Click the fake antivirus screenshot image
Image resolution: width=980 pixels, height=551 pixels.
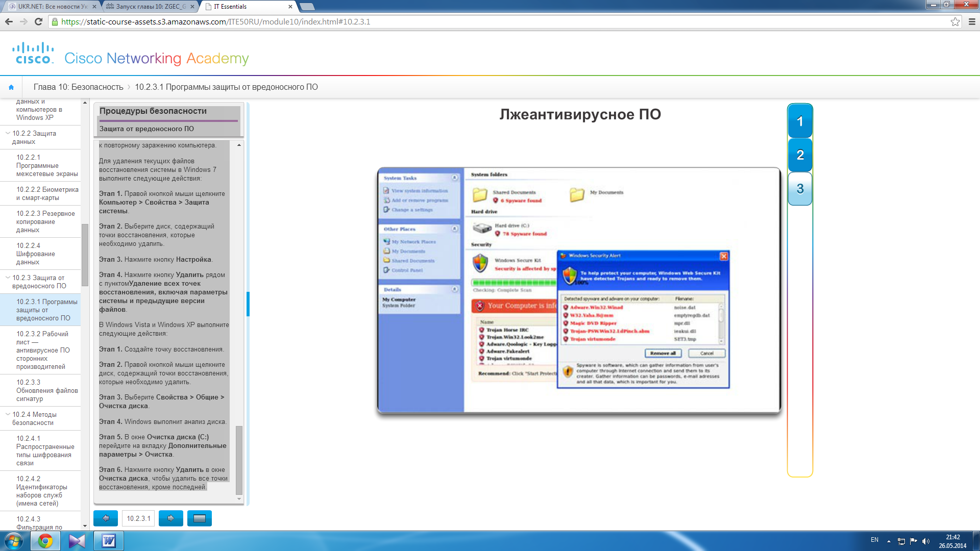579,290
